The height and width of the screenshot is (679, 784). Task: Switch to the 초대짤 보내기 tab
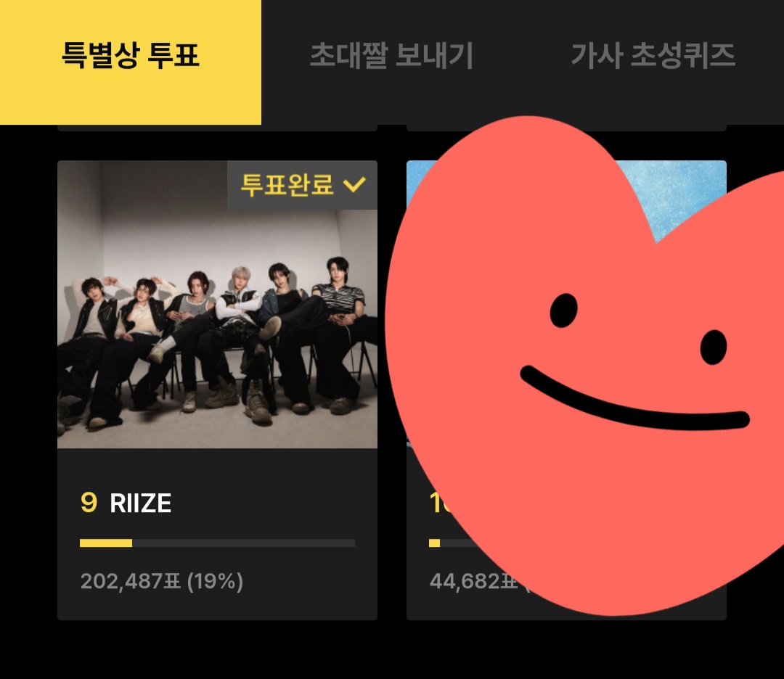tap(392, 55)
